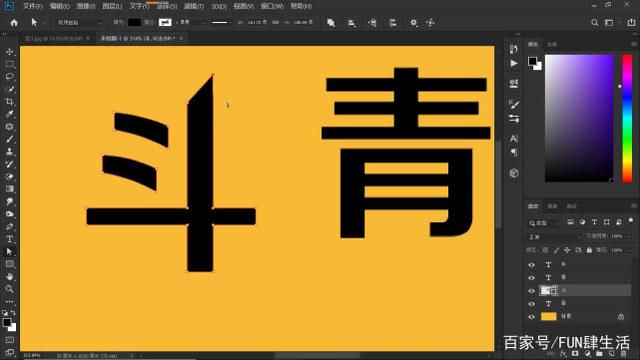Toggle lock all padlock icon

[x=589, y=250]
